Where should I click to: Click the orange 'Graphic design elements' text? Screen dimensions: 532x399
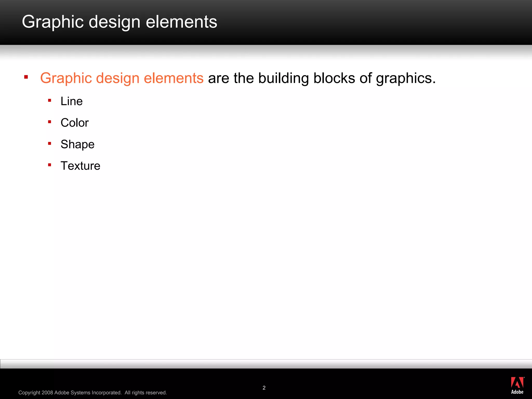coord(122,78)
